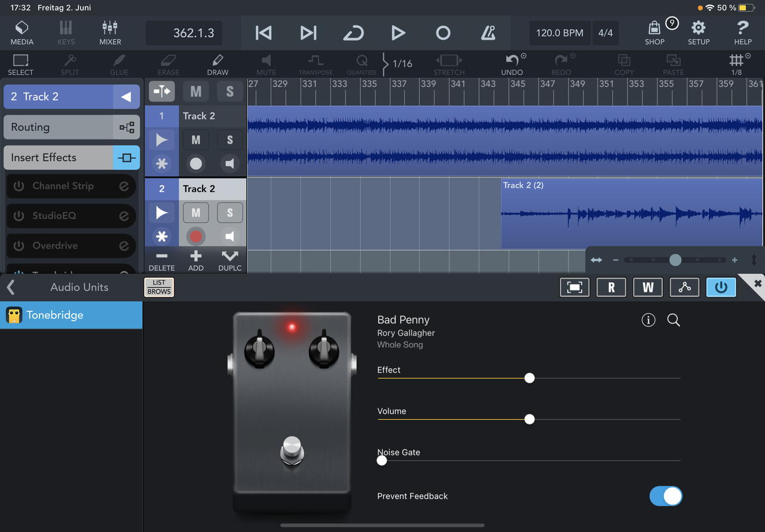Open the 1/8 grid setting
This screenshot has width=765, height=532.
click(x=737, y=65)
